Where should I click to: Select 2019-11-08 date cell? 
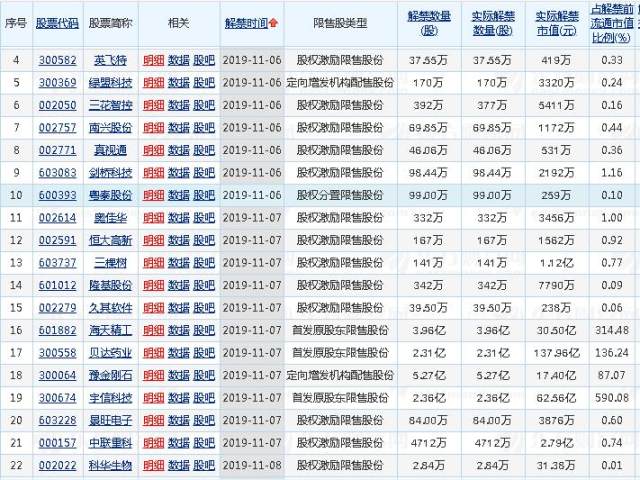tap(252, 465)
